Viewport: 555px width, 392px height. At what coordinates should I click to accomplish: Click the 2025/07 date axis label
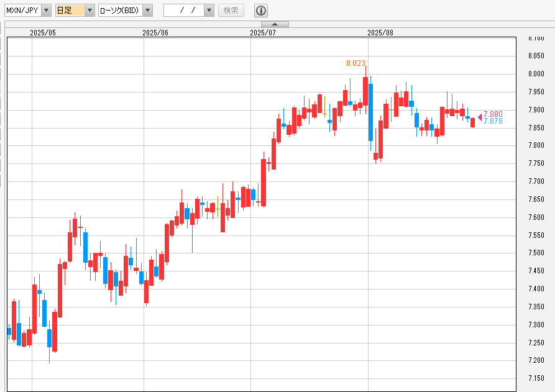pyautogui.click(x=262, y=32)
